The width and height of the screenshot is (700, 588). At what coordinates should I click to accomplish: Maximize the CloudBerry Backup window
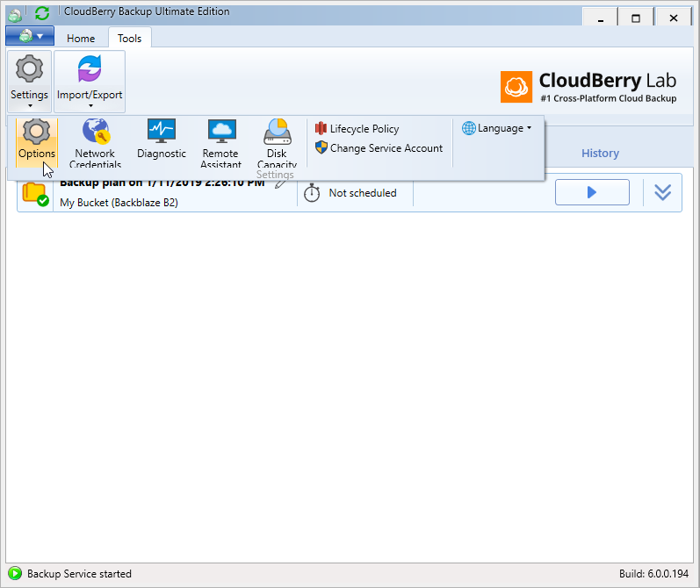point(636,18)
